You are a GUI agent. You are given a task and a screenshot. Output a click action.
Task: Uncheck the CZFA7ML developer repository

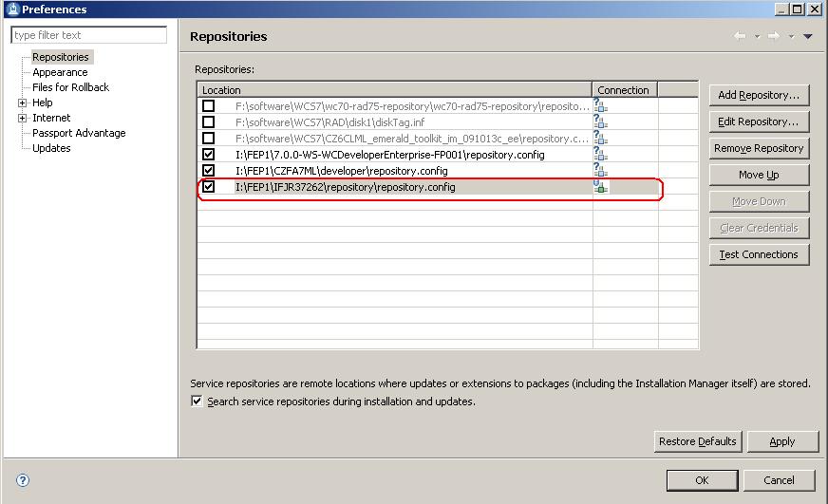pos(209,171)
